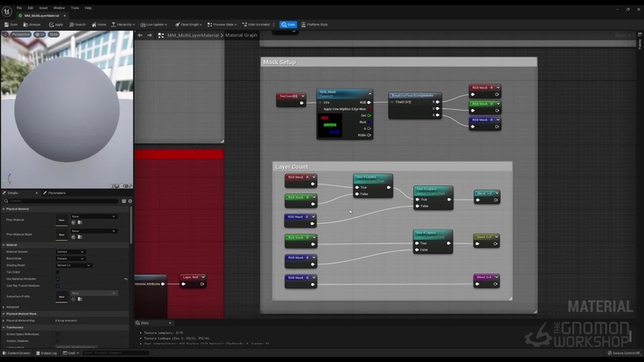
Task: Open the Output Log
Action: (x=47, y=353)
